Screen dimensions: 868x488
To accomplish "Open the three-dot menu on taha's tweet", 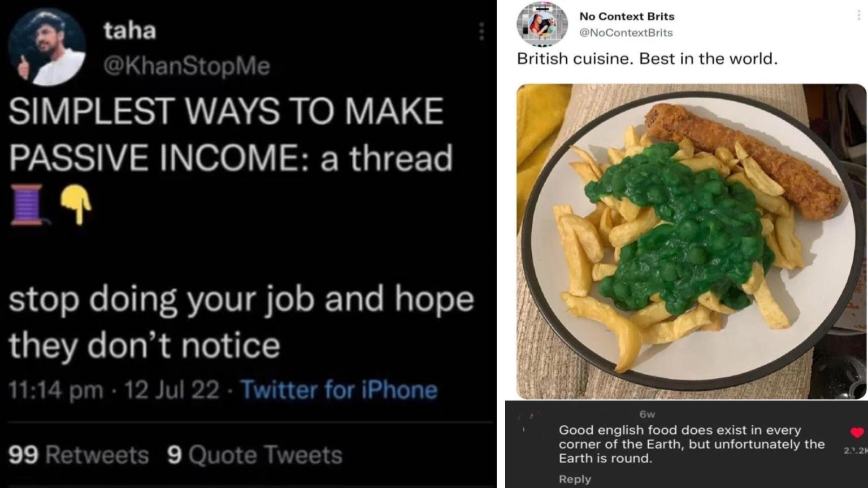I will tap(481, 32).
